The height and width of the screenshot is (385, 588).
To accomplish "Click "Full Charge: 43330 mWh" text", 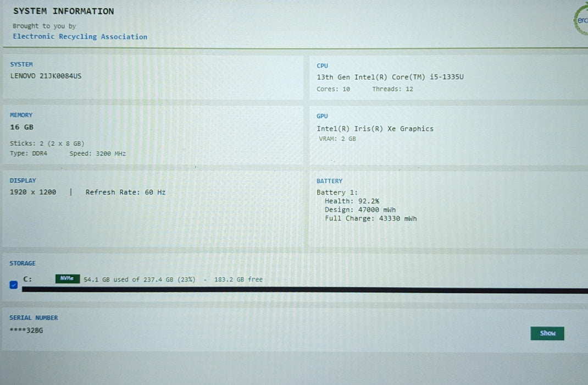I will 370,218.
